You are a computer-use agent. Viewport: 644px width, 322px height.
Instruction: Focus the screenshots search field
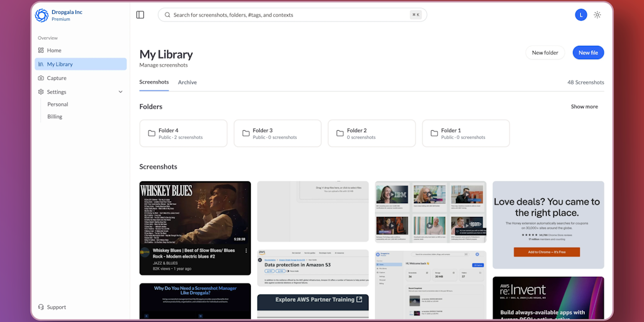coord(292,15)
